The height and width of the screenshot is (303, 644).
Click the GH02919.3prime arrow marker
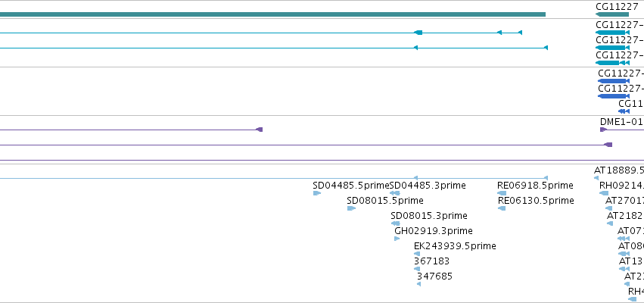[x=397, y=239]
